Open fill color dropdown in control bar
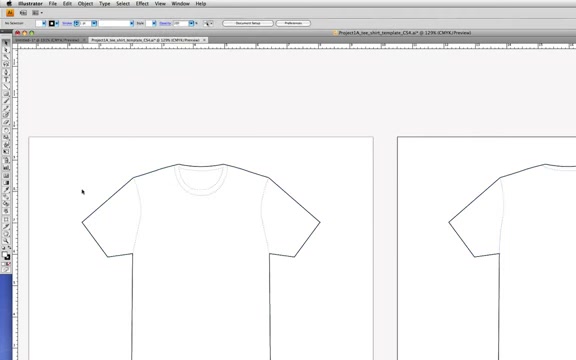The image size is (576, 360). (44, 23)
